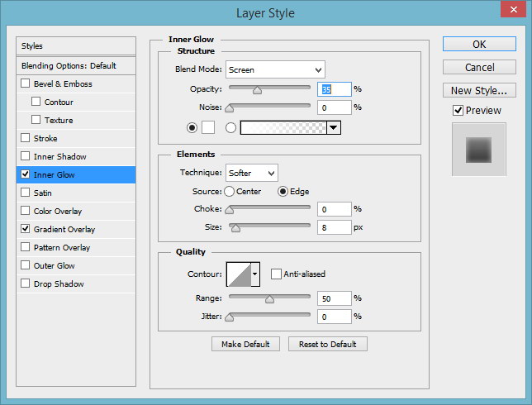Click the Cancel button
Image resolution: width=532 pixels, height=405 pixels.
[x=479, y=67]
